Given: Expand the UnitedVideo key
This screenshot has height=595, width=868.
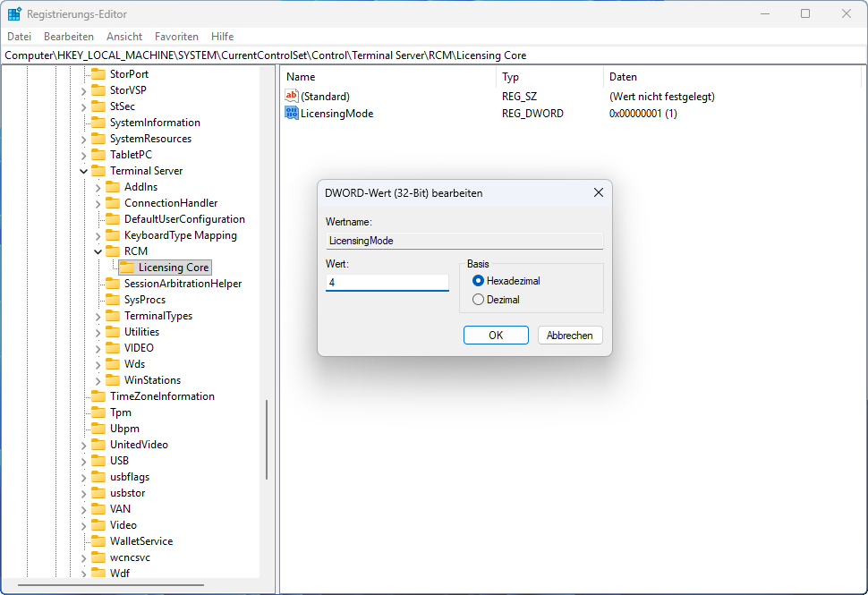Looking at the screenshot, I should pos(83,445).
